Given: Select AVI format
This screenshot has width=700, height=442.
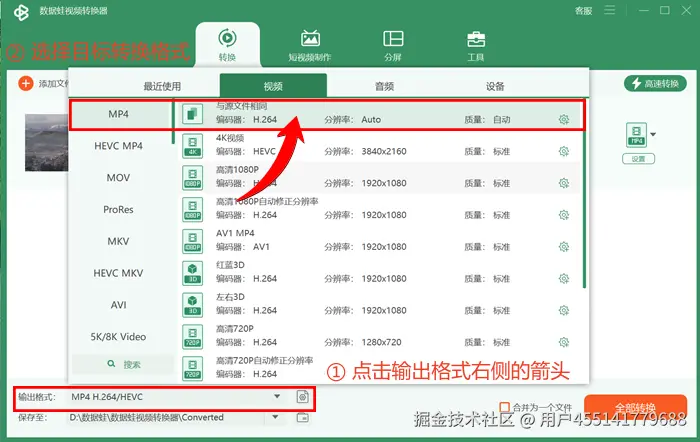Looking at the screenshot, I should [x=118, y=305].
